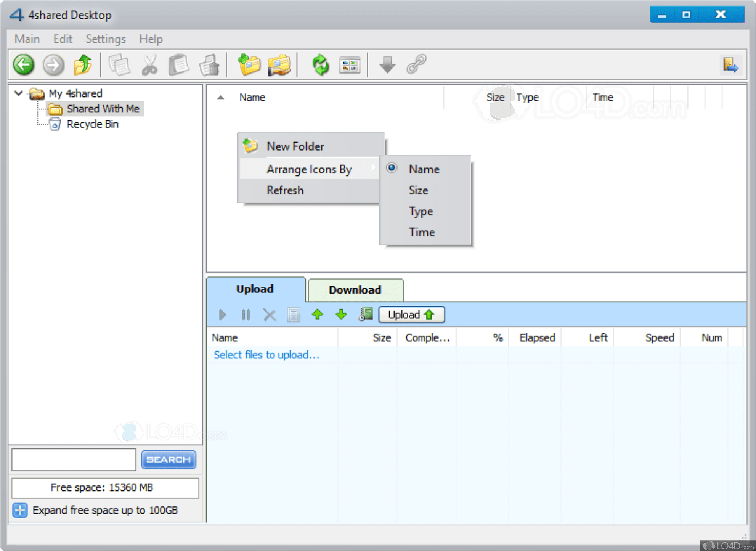Screen dimensions: 756x551
Task: Toggle sort order on Name column header
Action: pyautogui.click(x=252, y=98)
